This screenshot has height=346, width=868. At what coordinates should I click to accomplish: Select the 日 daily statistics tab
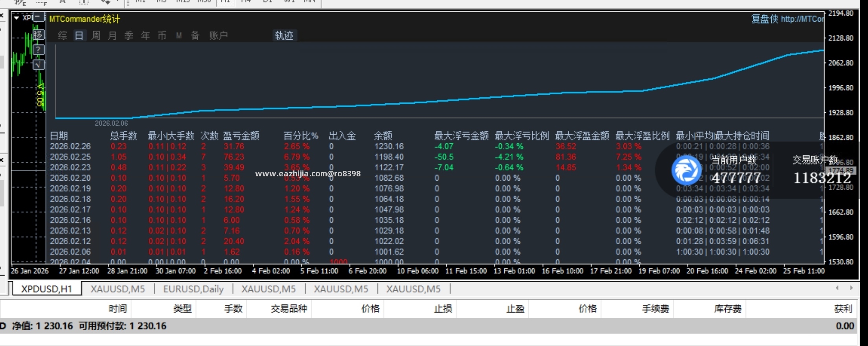(79, 36)
